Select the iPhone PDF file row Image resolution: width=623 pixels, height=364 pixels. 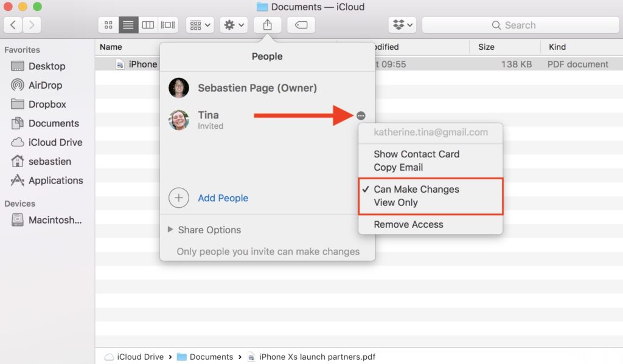(x=359, y=64)
